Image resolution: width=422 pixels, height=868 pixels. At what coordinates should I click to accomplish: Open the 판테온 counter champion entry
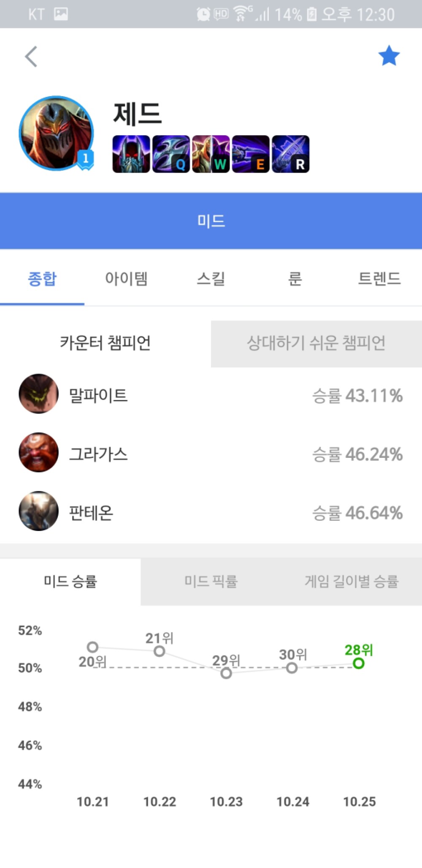pyautogui.click(x=211, y=512)
